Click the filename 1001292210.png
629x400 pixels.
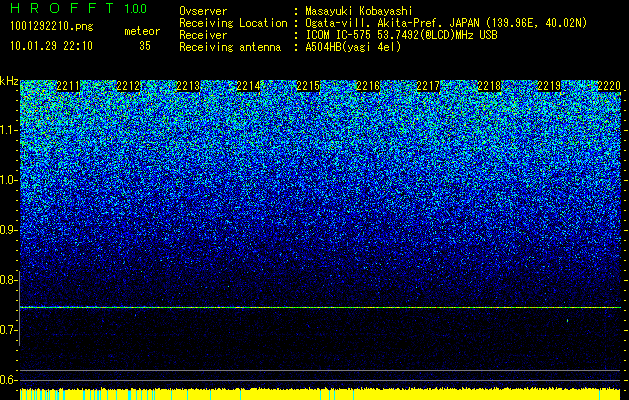point(52,27)
